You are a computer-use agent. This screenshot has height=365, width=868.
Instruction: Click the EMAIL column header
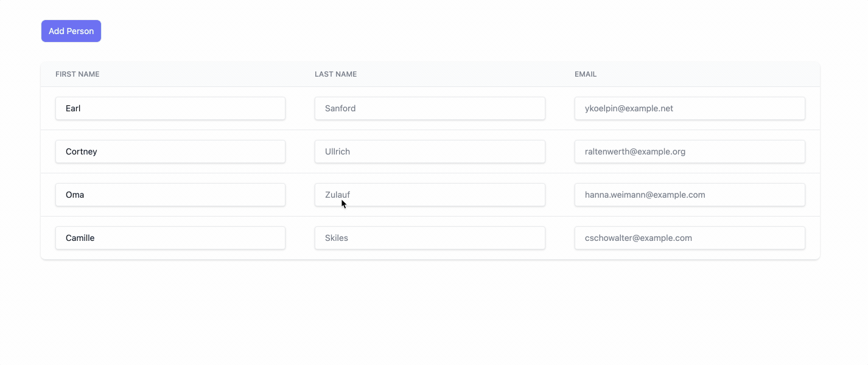(586, 74)
